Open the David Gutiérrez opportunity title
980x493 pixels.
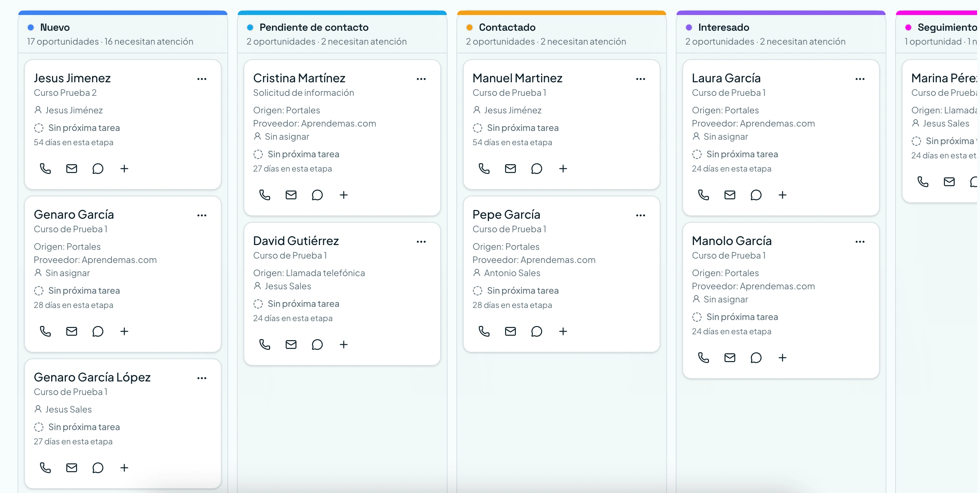[296, 241]
